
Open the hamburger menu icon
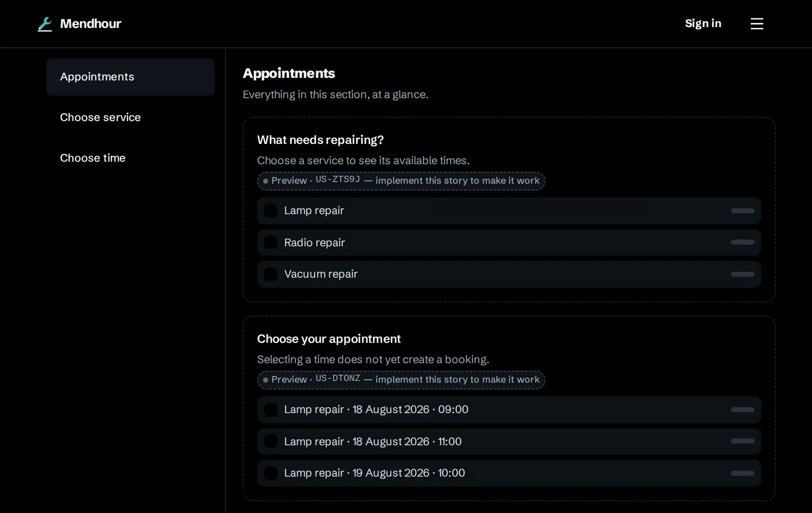pyautogui.click(x=757, y=24)
